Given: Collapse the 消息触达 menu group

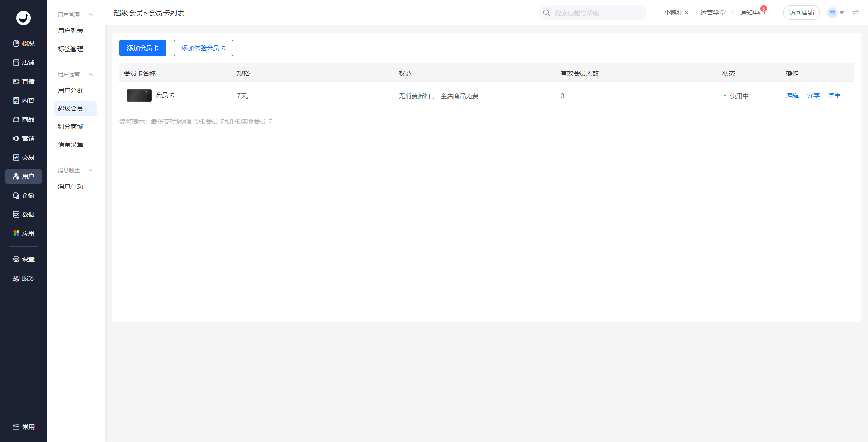Looking at the screenshot, I should point(90,170).
